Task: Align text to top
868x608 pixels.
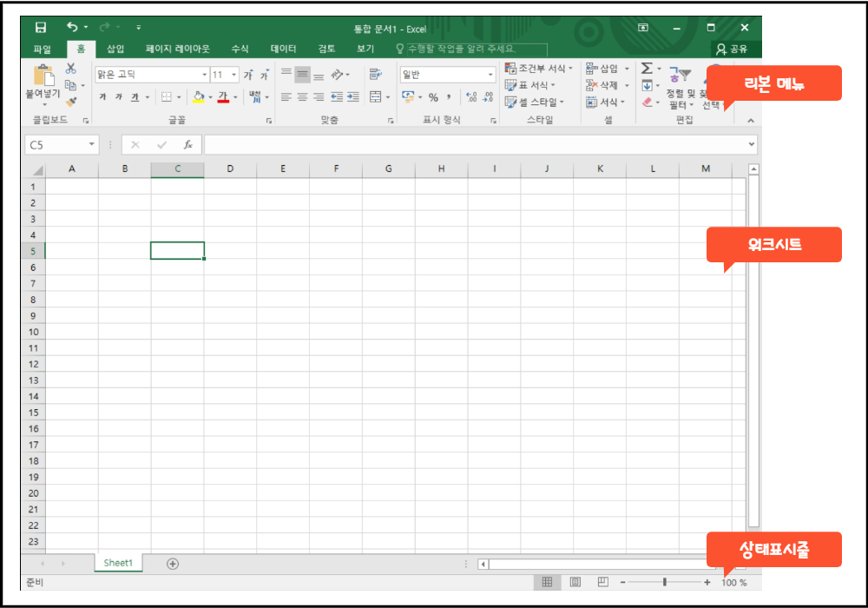Action: coord(286,74)
